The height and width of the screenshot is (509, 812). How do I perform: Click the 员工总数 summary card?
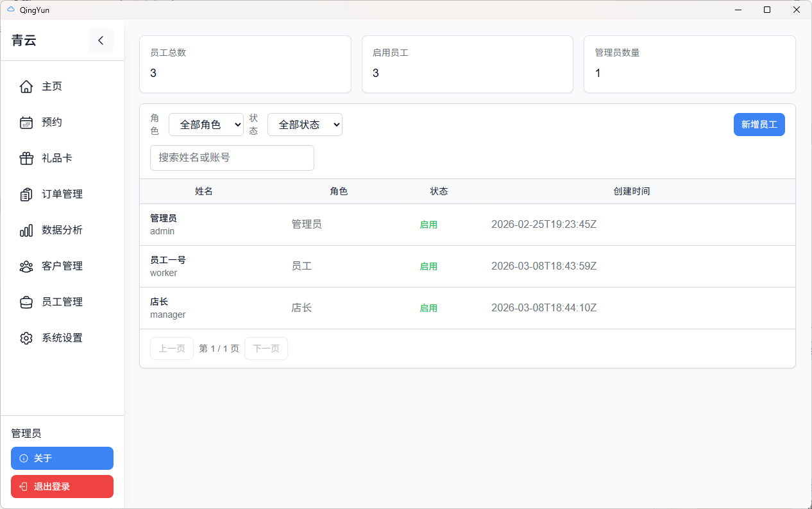pos(245,64)
